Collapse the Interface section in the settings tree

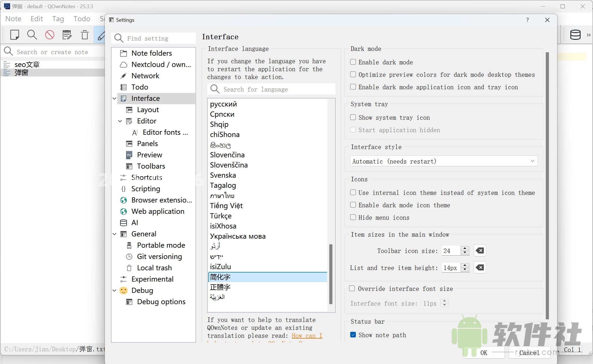click(x=114, y=98)
